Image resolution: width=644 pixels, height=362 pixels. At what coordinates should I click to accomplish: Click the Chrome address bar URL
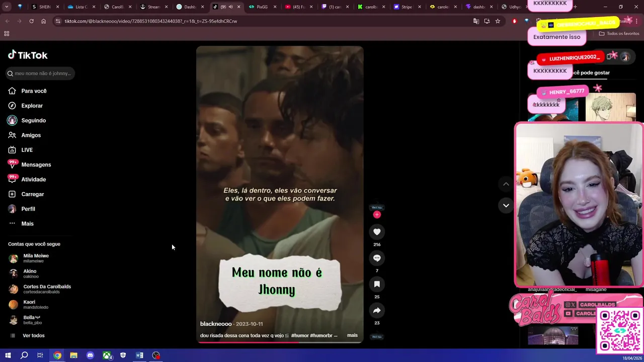point(151,21)
